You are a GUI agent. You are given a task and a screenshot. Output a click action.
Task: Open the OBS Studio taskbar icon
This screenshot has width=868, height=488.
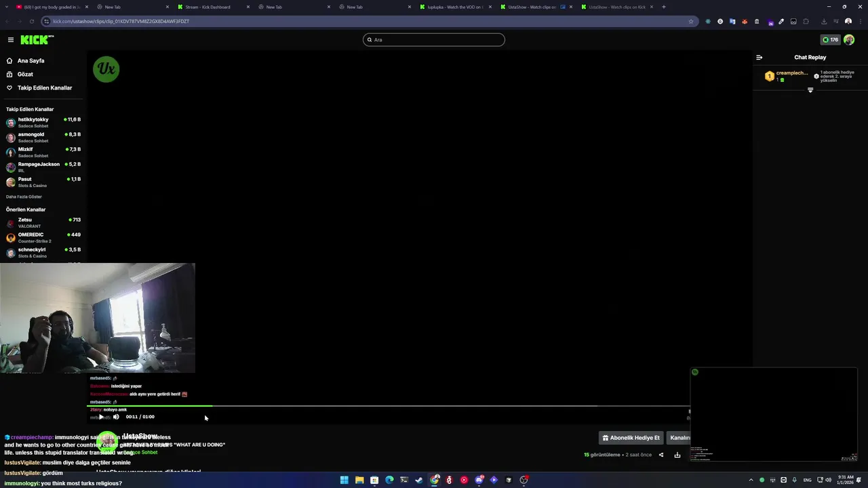pos(524,480)
